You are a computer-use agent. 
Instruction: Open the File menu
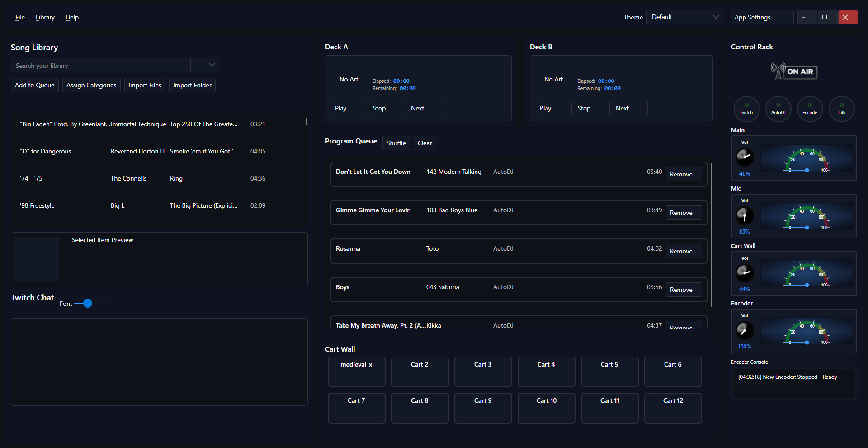[20, 17]
